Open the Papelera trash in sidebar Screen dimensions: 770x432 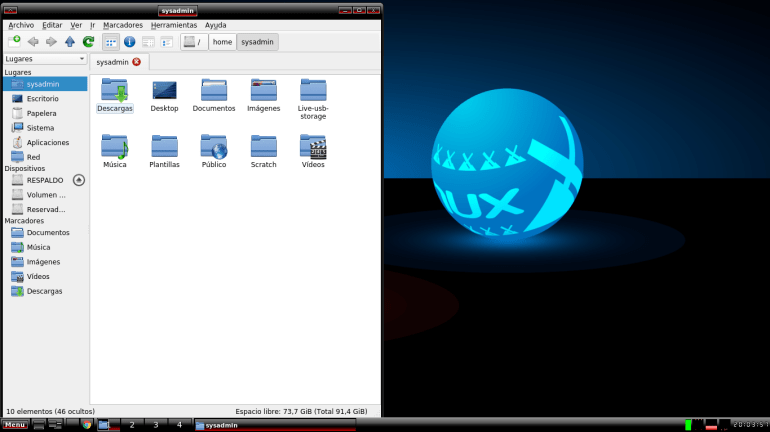tap(41, 113)
